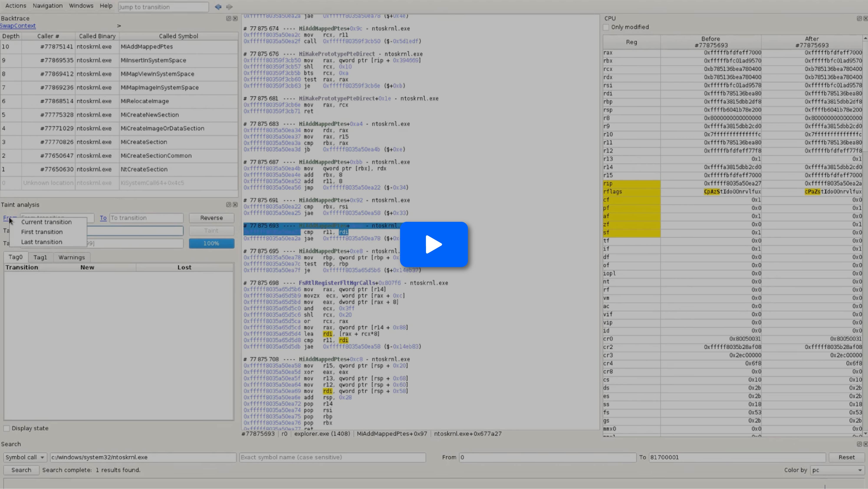This screenshot has height=489, width=868.
Task: Enable the Only modified checkbox
Action: tap(606, 27)
